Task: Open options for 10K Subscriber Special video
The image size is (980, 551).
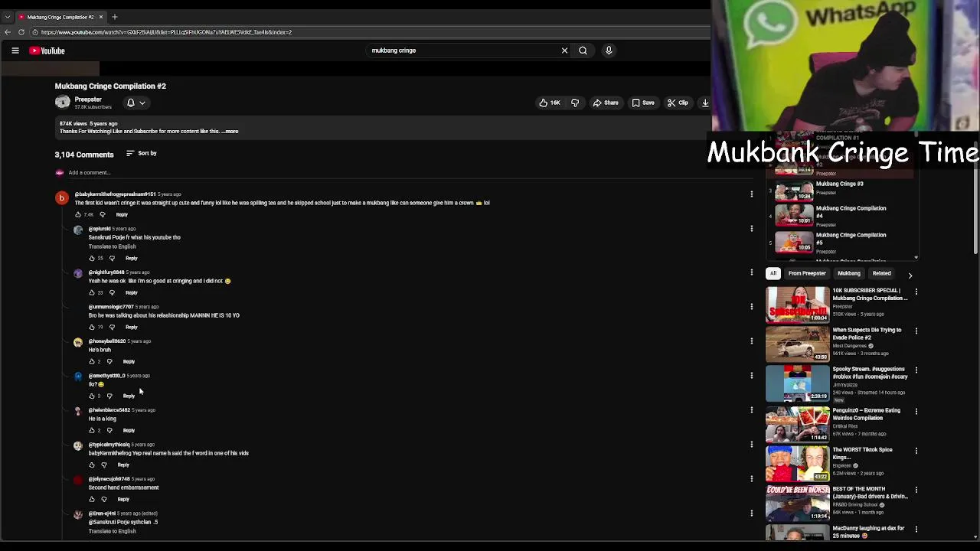Action: point(916,292)
